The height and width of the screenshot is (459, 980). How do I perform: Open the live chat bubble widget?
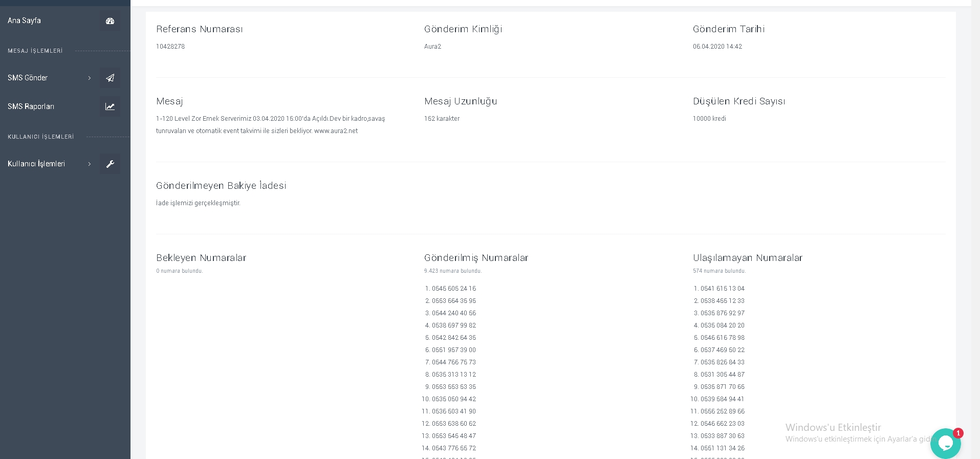click(x=945, y=443)
